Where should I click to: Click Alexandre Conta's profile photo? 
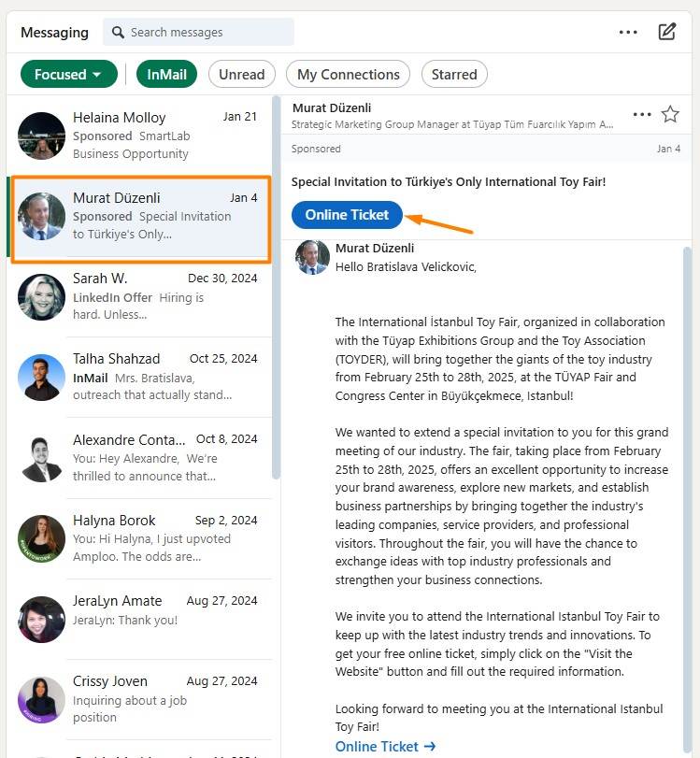tap(41, 458)
